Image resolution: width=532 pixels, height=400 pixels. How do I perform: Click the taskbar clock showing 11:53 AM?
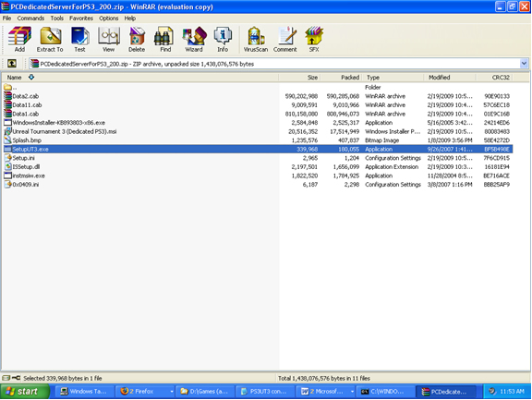point(512,391)
